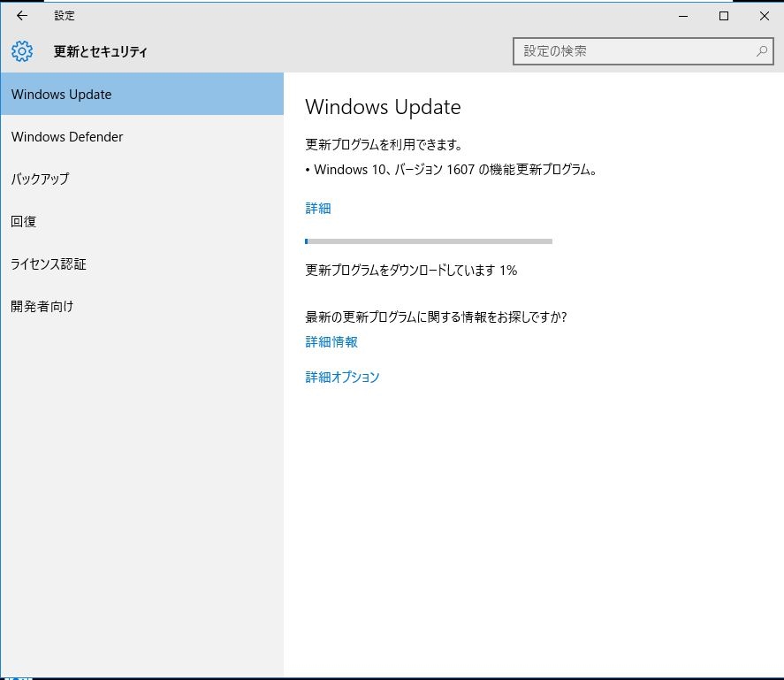Select Windows Update in the sidebar
This screenshot has height=680, width=784.
pos(142,94)
